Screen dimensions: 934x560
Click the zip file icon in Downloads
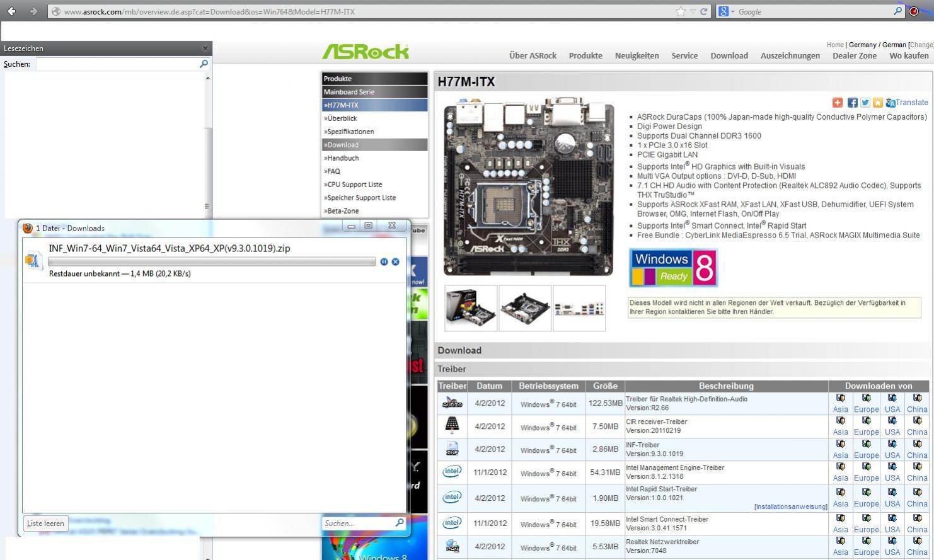pos(33,260)
